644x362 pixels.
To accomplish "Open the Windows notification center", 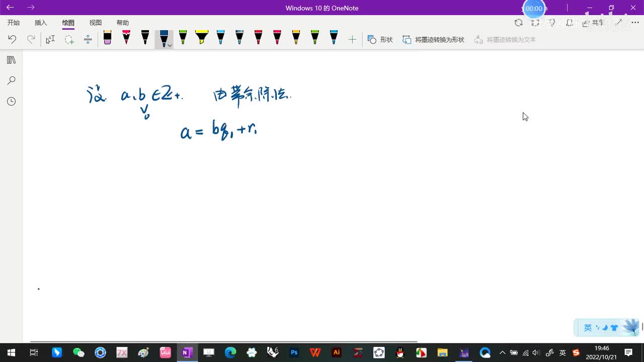I will 628,352.
